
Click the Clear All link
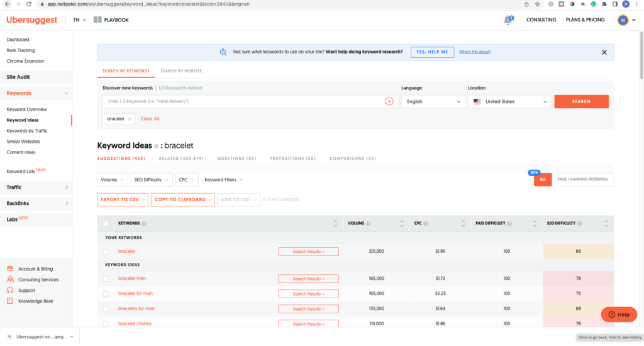pyautogui.click(x=150, y=119)
